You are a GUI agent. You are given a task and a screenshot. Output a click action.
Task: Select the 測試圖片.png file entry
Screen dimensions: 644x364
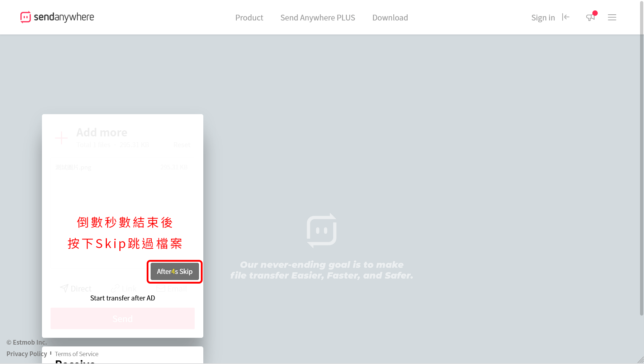tap(74, 167)
